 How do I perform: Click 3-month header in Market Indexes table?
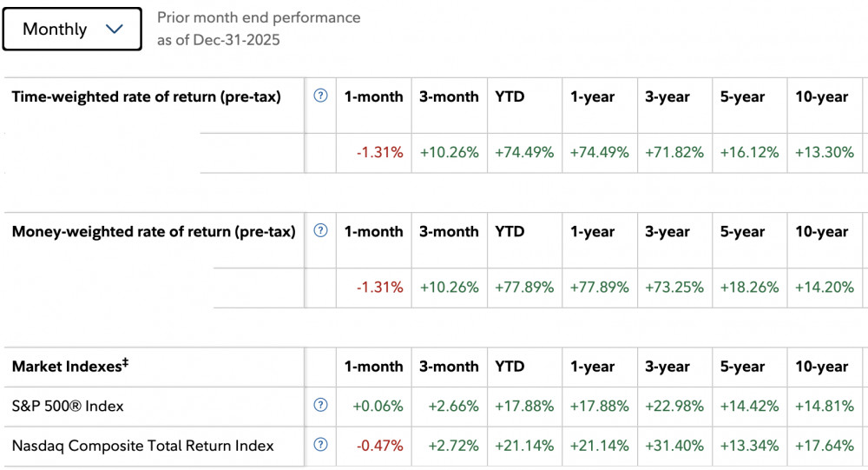[x=449, y=367]
